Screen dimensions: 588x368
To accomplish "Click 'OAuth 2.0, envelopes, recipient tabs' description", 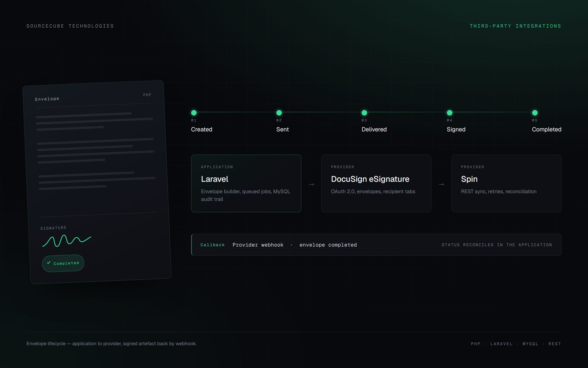I will coord(373,192).
